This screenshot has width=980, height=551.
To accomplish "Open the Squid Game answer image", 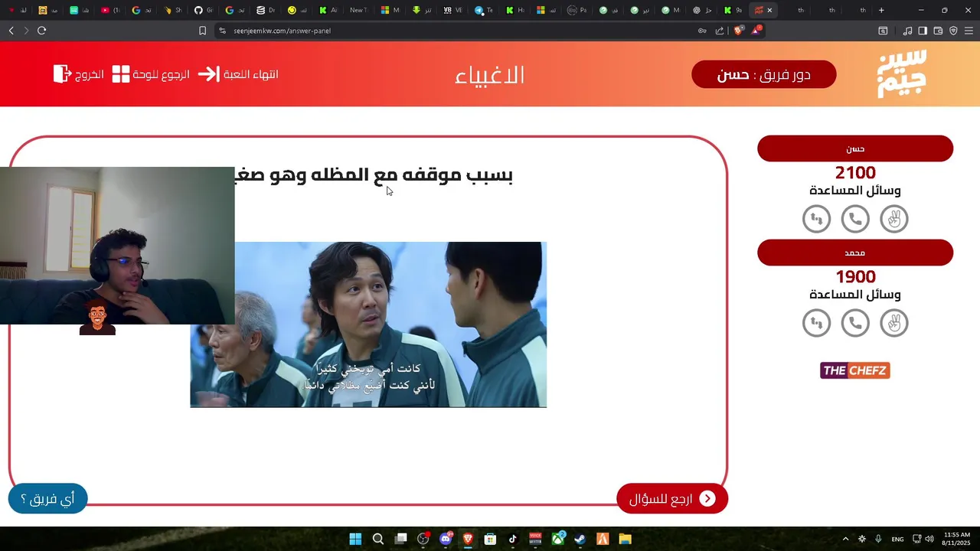I will click(x=368, y=324).
